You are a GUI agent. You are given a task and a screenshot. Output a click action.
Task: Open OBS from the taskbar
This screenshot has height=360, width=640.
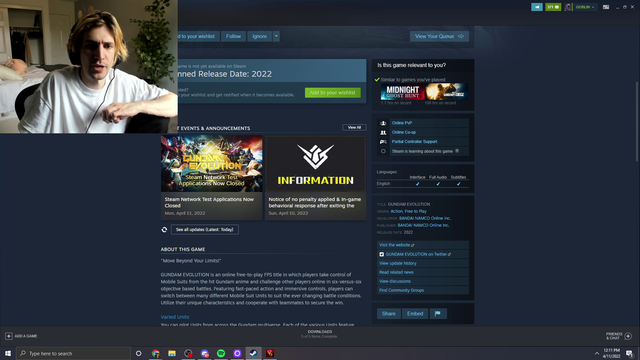[x=188, y=353]
